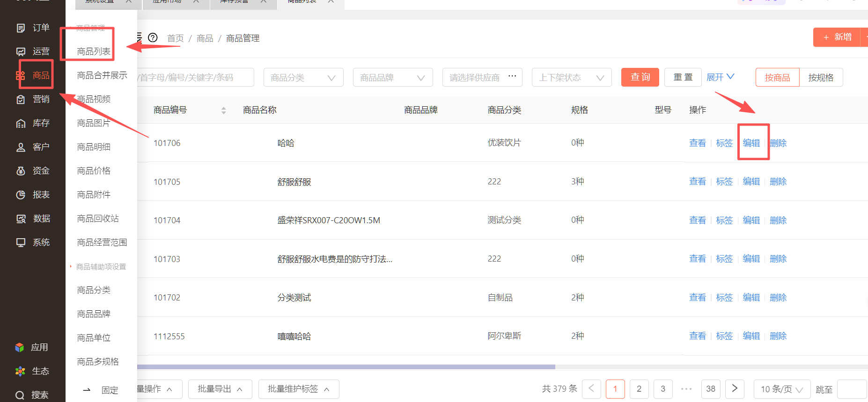Open the 系统 system sidebar icon

[21, 242]
